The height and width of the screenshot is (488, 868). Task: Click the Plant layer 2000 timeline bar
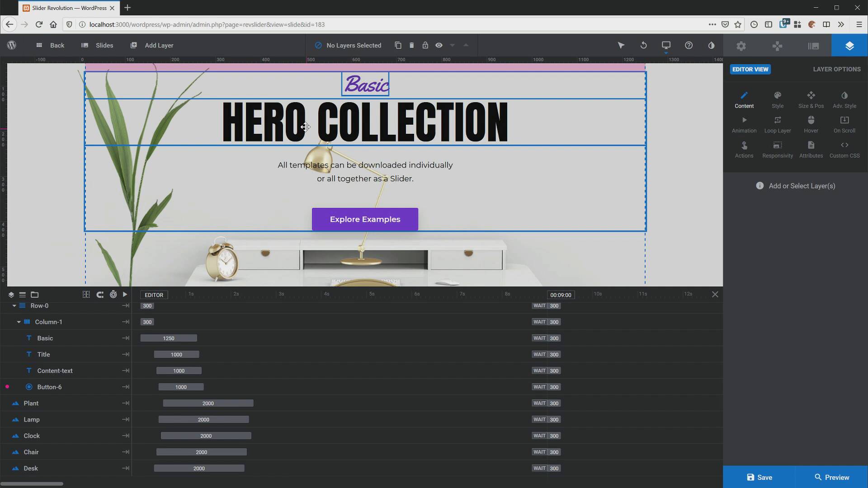click(208, 404)
